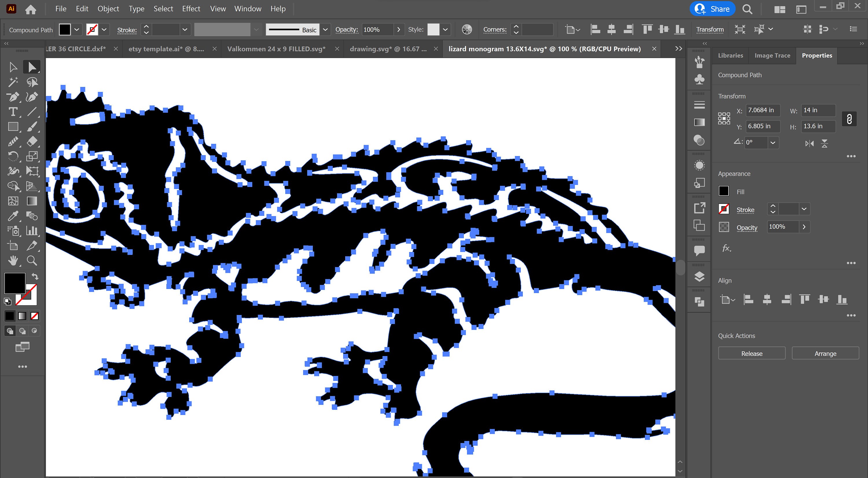Click the Release quick action button
The height and width of the screenshot is (478, 868).
(x=751, y=353)
